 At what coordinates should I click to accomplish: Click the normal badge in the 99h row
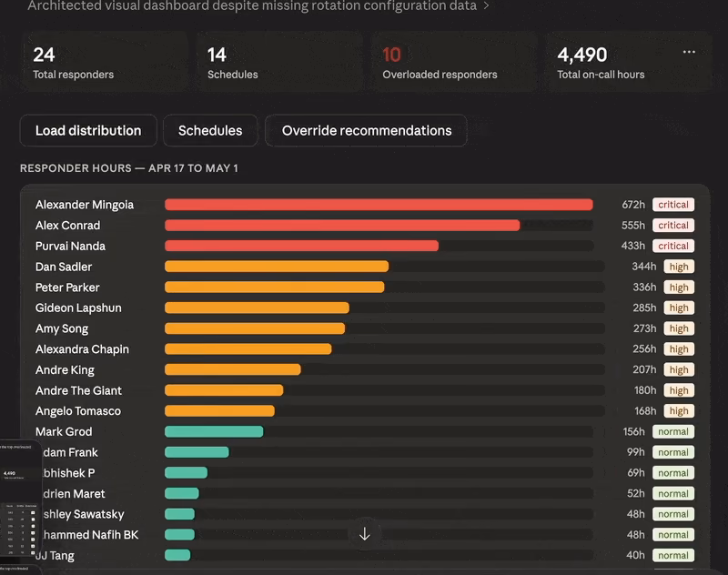[673, 452]
